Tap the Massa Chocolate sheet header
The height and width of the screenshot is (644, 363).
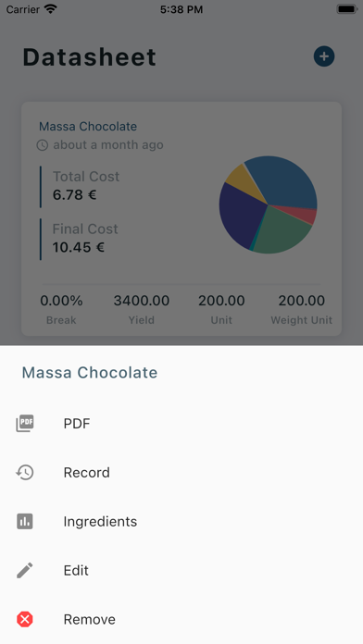pyautogui.click(x=90, y=373)
